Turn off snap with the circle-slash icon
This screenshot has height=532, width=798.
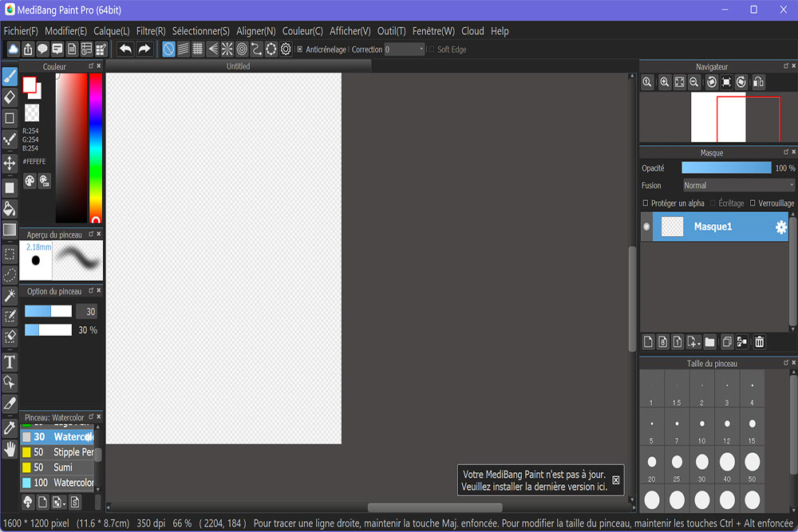pyautogui.click(x=168, y=49)
